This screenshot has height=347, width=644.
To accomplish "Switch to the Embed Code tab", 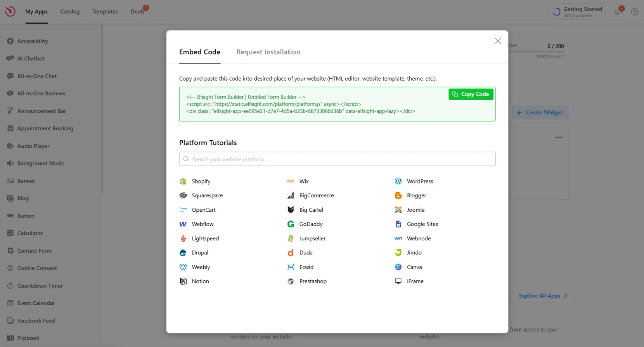I will 200,52.
